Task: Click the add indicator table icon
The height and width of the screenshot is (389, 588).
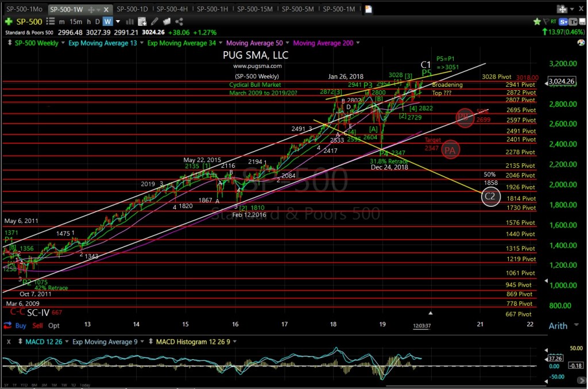Action: (x=142, y=22)
